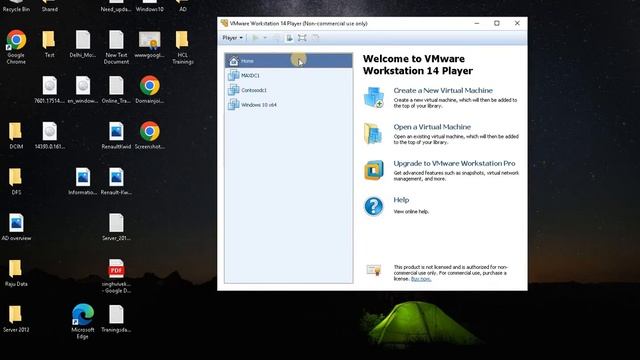Select the Contosodc1 virtual machine
The image size is (640, 360).
coord(288,90)
